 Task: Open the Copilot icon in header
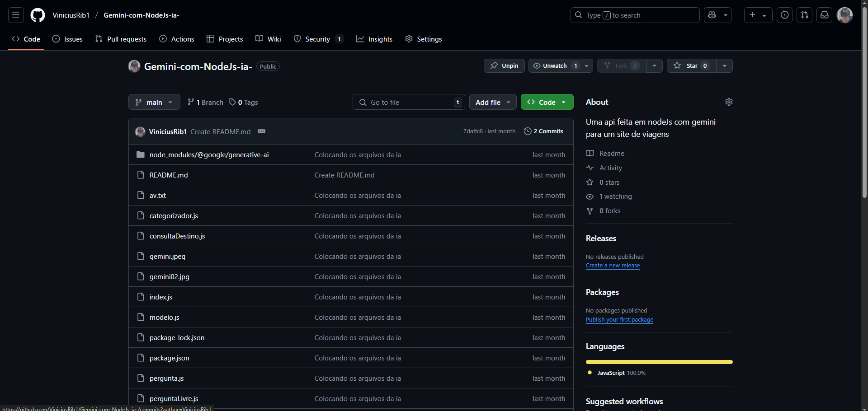pos(712,15)
